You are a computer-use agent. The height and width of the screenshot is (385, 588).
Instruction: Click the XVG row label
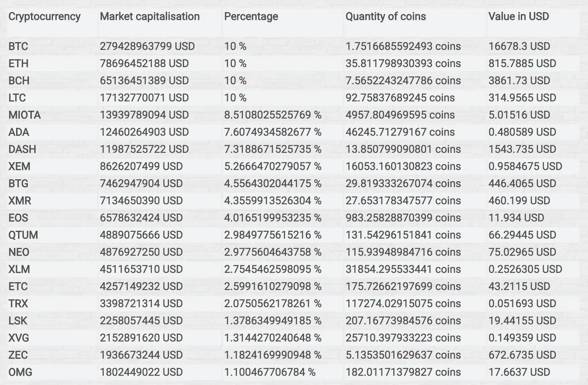19,338
